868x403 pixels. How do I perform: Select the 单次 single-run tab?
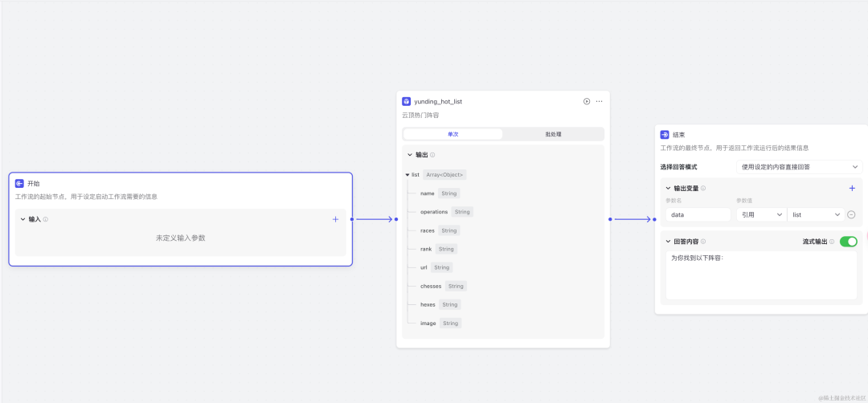click(453, 134)
